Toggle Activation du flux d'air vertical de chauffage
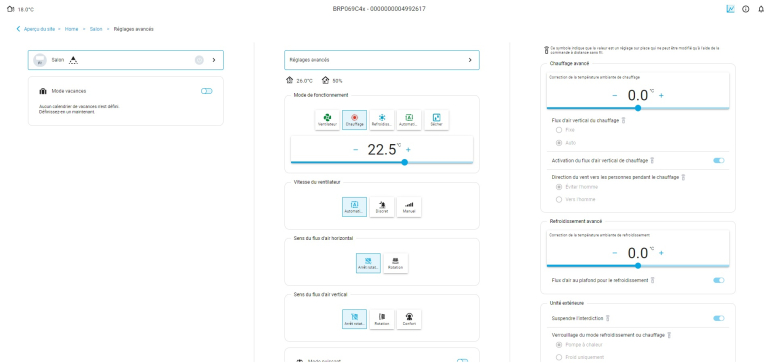Screen dimensions: 768x363 pyautogui.click(x=719, y=161)
